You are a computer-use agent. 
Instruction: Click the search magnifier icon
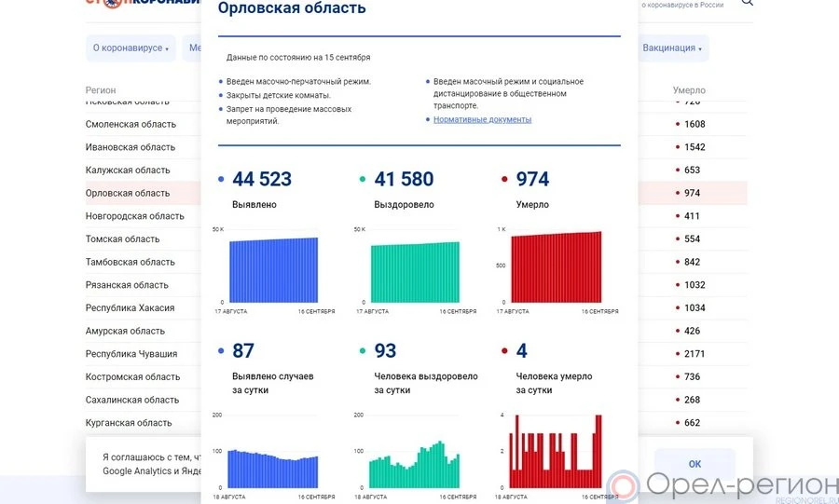tap(747, 3)
